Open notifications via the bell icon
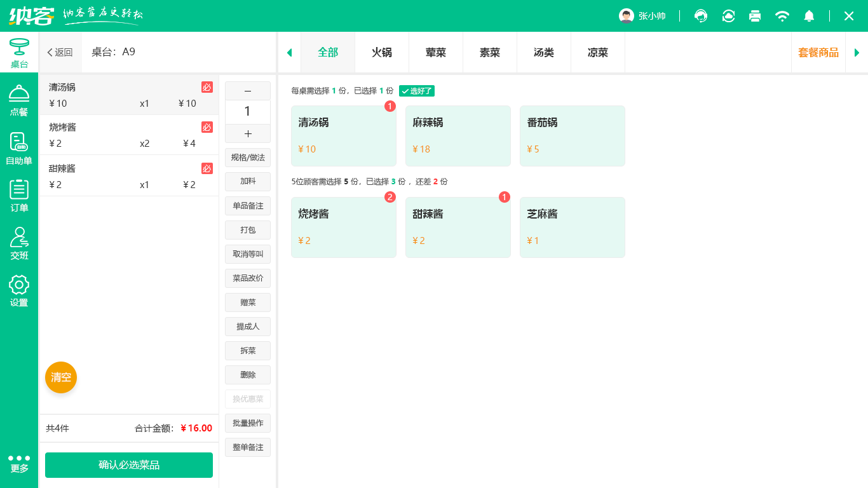The image size is (868, 488). tap(809, 16)
